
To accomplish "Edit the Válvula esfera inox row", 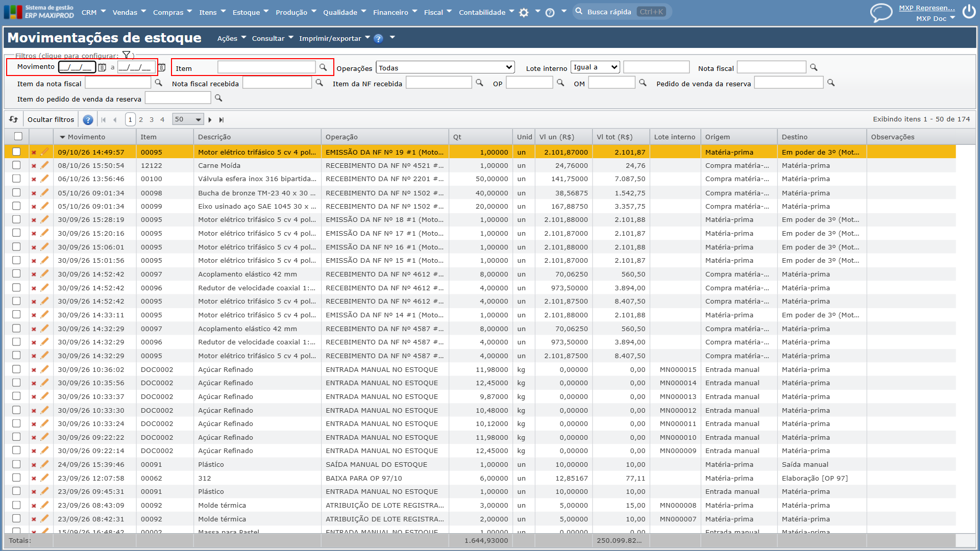I will click(44, 179).
